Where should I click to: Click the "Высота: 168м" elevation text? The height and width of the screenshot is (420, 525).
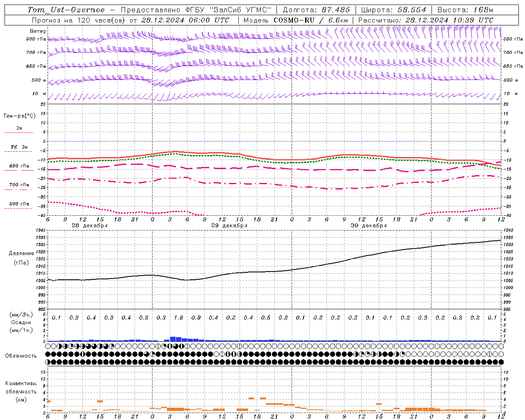click(465, 10)
